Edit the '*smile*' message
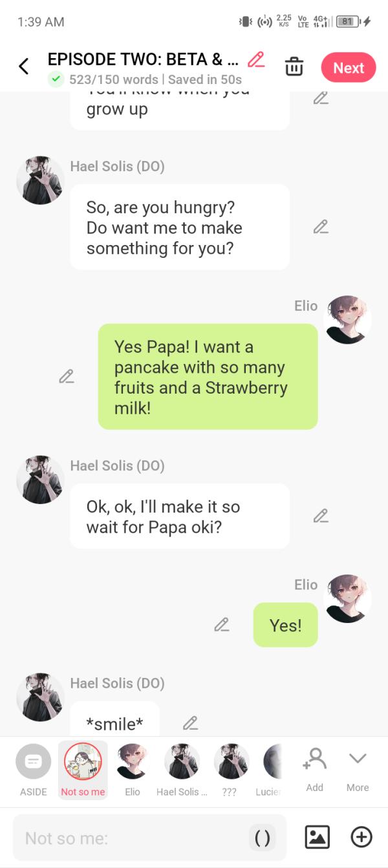The height and width of the screenshot is (868, 388). pyautogui.click(x=190, y=723)
